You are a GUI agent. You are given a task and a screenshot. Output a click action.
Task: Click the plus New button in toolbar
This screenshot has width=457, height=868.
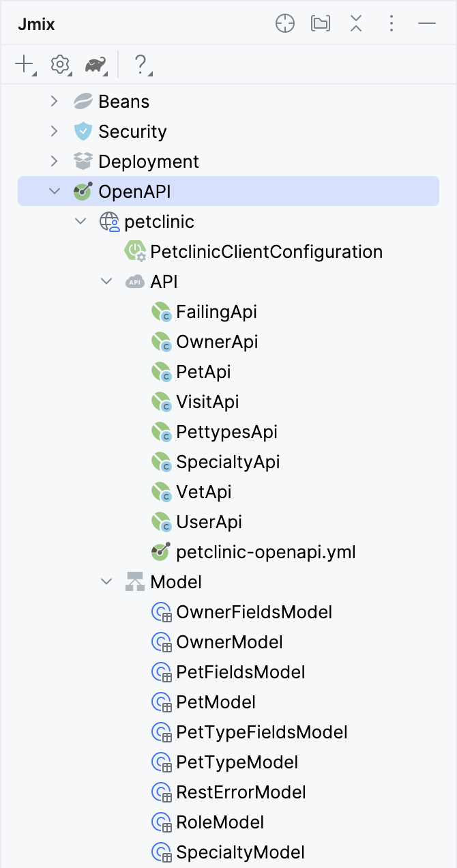[25, 65]
